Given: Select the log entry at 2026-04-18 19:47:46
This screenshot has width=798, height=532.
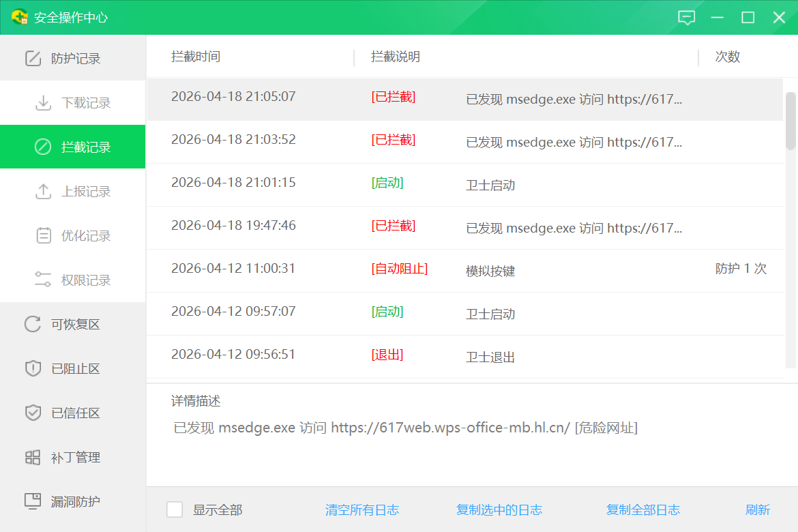Looking at the screenshot, I should pos(464,228).
